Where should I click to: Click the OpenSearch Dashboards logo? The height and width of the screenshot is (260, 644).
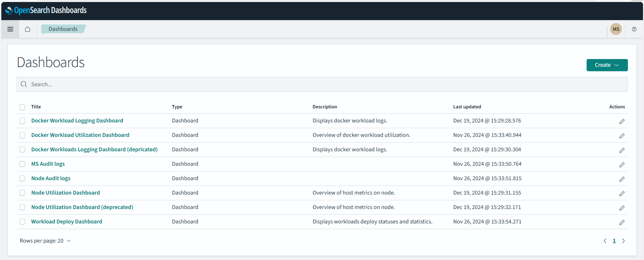click(46, 10)
